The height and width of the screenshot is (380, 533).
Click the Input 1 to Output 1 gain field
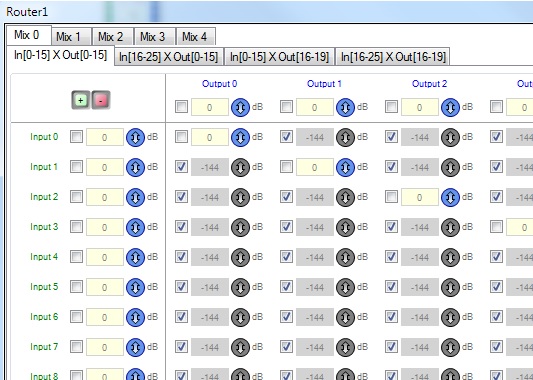pyautogui.click(x=315, y=167)
